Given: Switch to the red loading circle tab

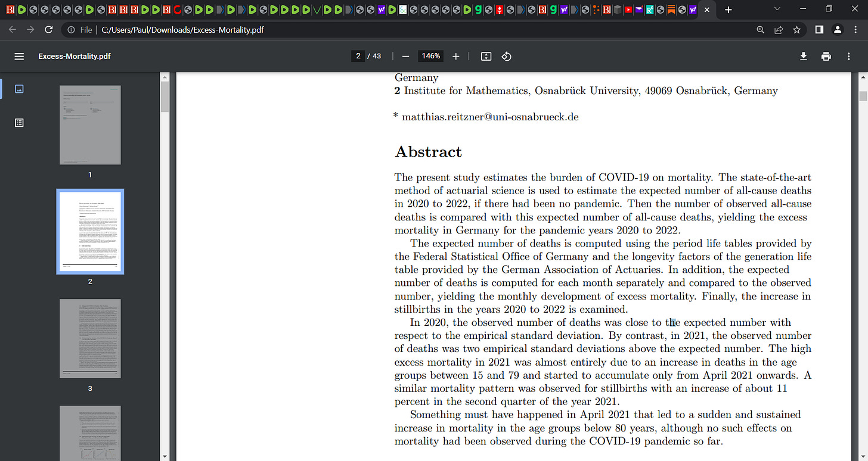Looking at the screenshot, I should pos(177,10).
